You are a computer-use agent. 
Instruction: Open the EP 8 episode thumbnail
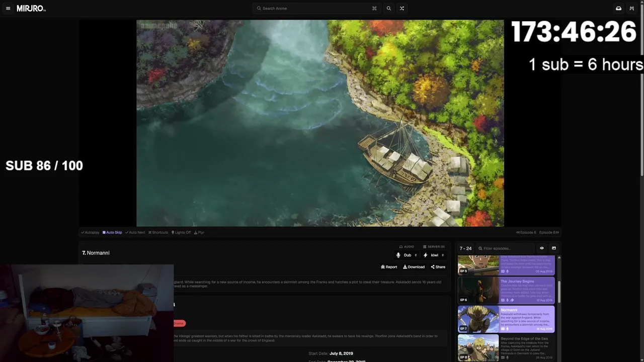coord(478,348)
